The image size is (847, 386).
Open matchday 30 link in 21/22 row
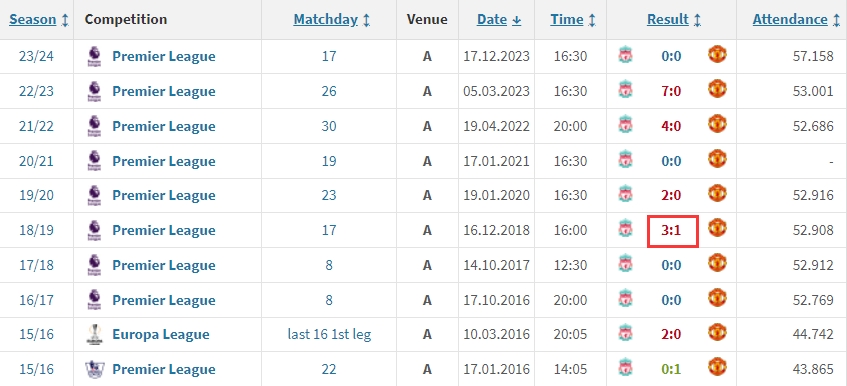pos(329,126)
